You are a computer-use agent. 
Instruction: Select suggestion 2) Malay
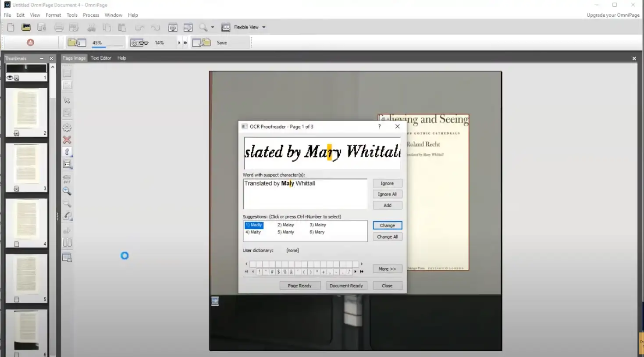pos(286,225)
